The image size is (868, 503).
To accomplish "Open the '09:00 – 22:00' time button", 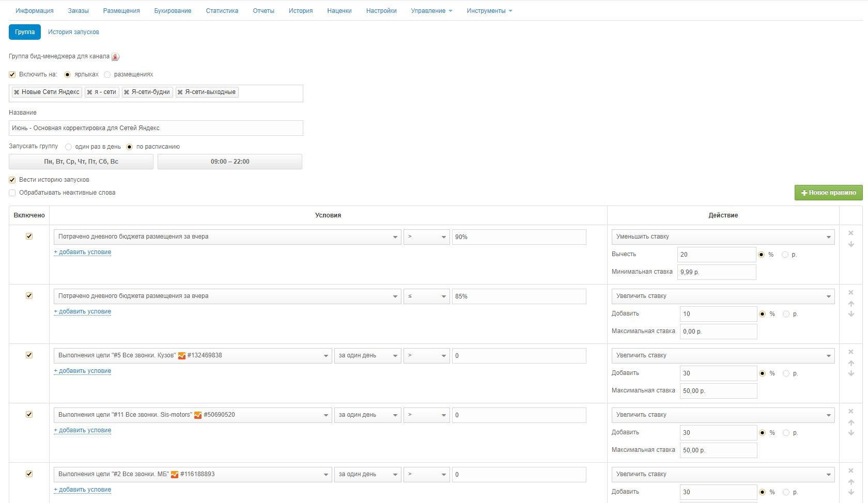I will click(x=230, y=162).
